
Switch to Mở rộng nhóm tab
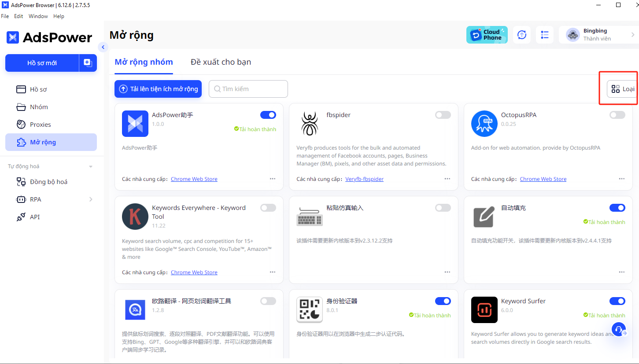[144, 62]
